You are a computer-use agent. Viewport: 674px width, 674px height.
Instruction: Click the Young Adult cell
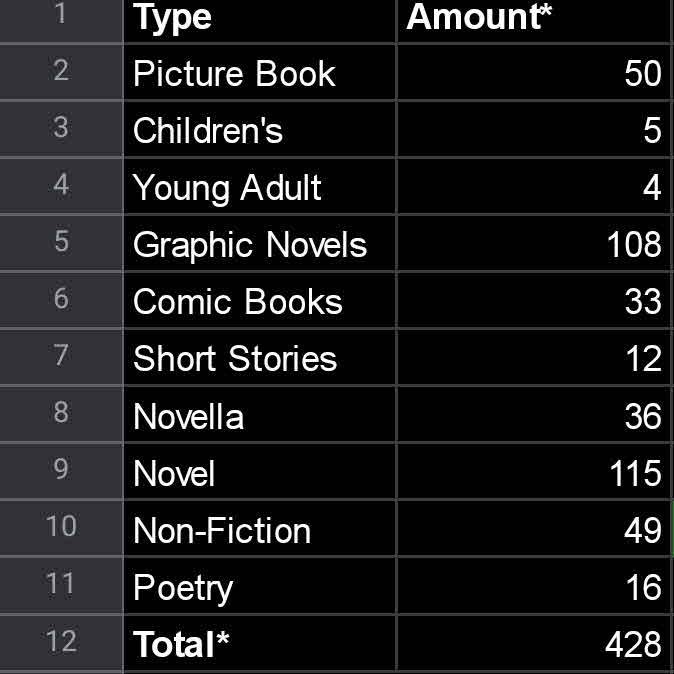pyautogui.click(x=258, y=188)
